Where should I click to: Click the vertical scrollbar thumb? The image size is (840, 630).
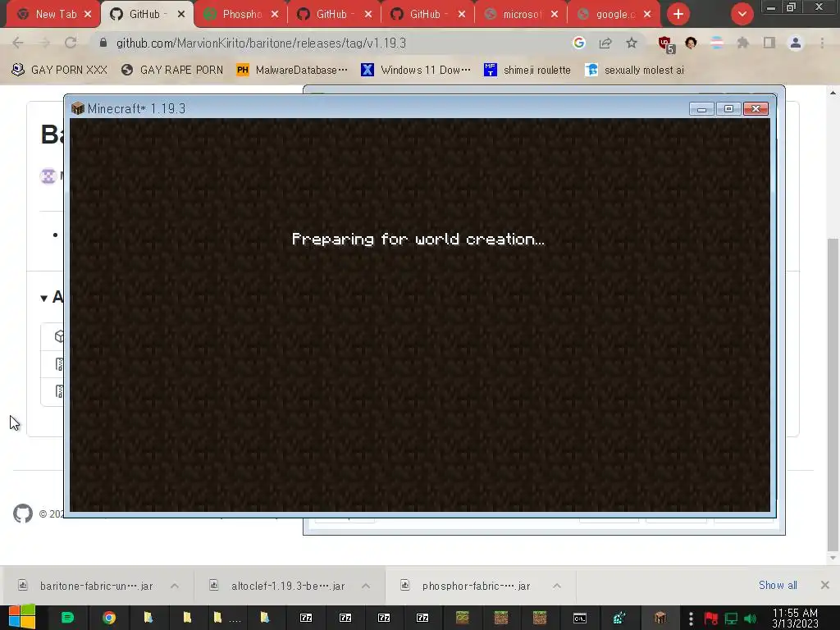833,395
